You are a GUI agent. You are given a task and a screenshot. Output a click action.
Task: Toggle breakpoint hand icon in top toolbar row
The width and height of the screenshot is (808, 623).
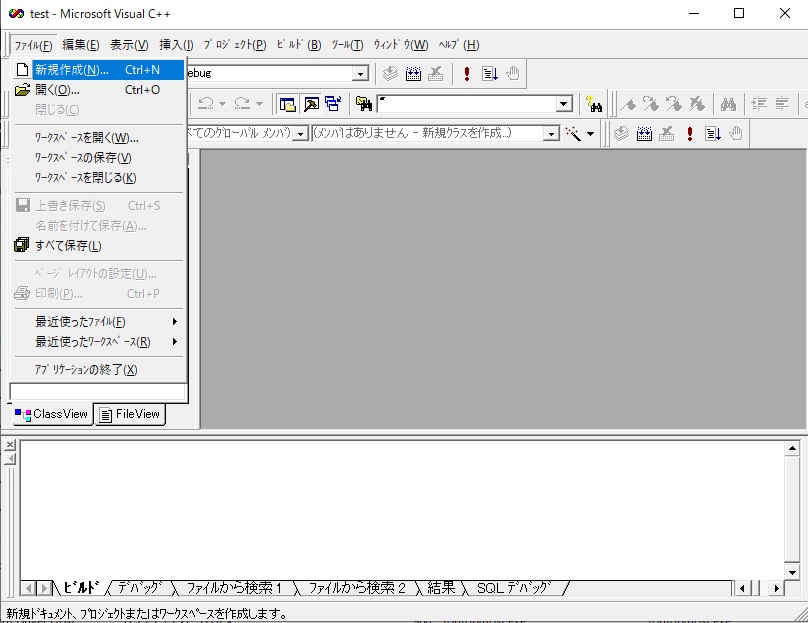(513, 74)
